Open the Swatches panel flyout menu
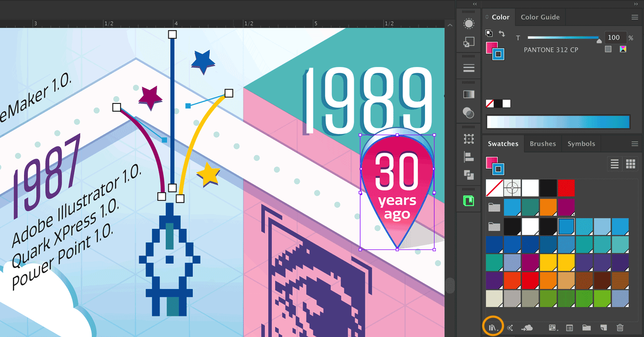644x337 pixels. click(635, 143)
